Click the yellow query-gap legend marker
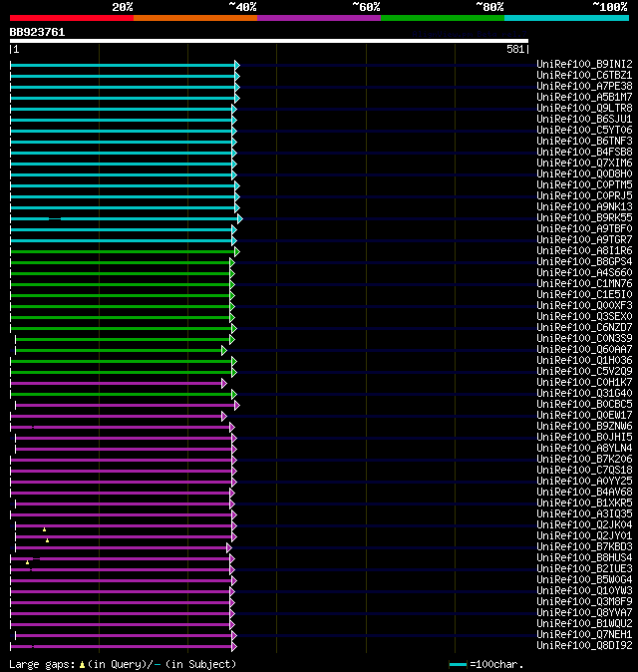Image resolution: width=638 pixels, height=672 pixels. [x=82, y=665]
